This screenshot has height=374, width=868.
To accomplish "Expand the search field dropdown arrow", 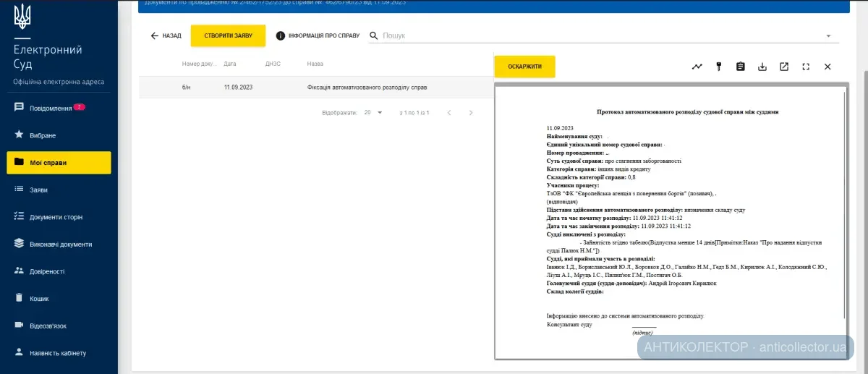I will pyautogui.click(x=827, y=35).
